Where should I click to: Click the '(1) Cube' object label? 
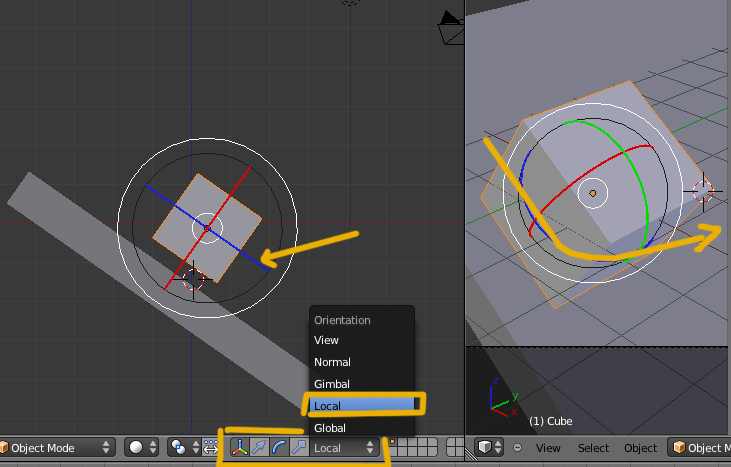pyautogui.click(x=551, y=421)
